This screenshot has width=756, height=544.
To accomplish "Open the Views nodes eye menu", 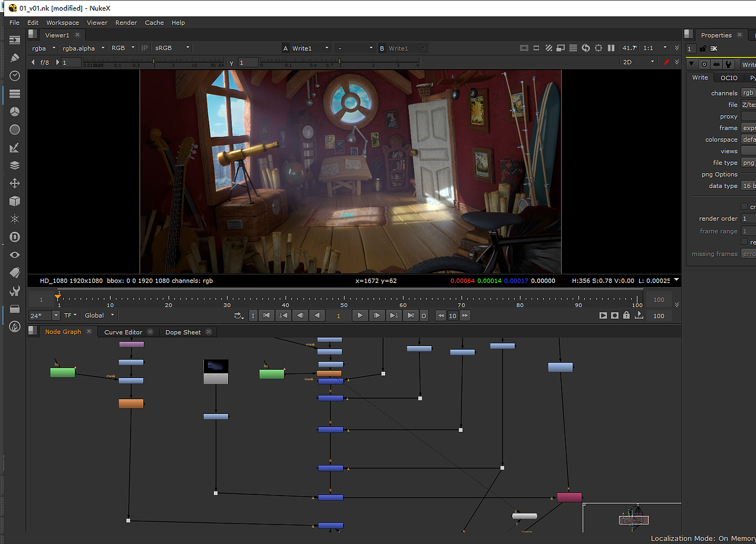I will tap(15, 255).
